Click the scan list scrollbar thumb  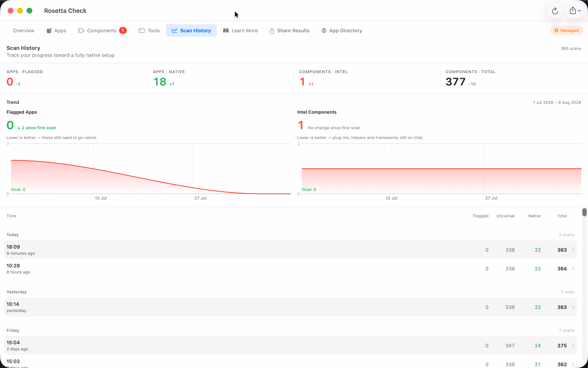click(x=584, y=212)
